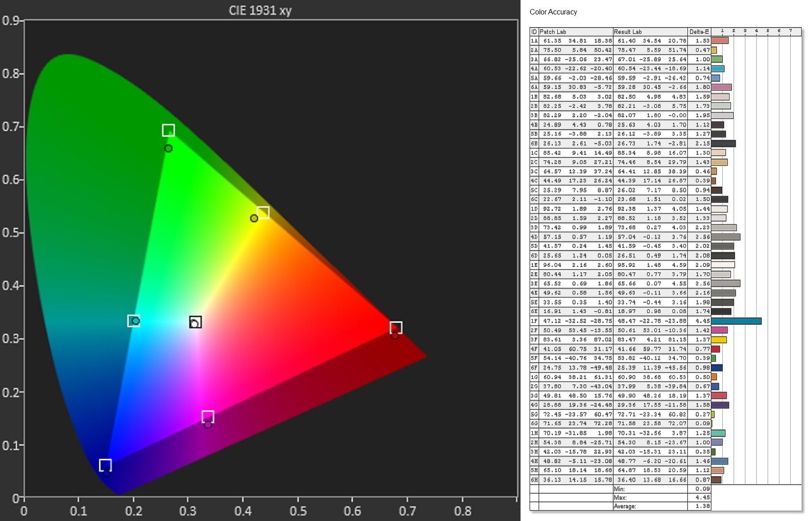
Task: Click row ID cell 4A
Action: tap(534, 69)
